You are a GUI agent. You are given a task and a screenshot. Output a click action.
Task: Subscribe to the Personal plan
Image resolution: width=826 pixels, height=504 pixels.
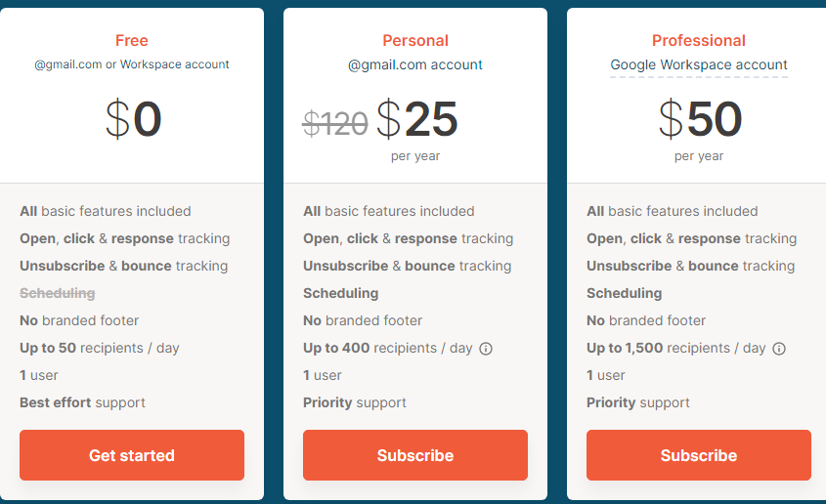(x=415, y=455)
